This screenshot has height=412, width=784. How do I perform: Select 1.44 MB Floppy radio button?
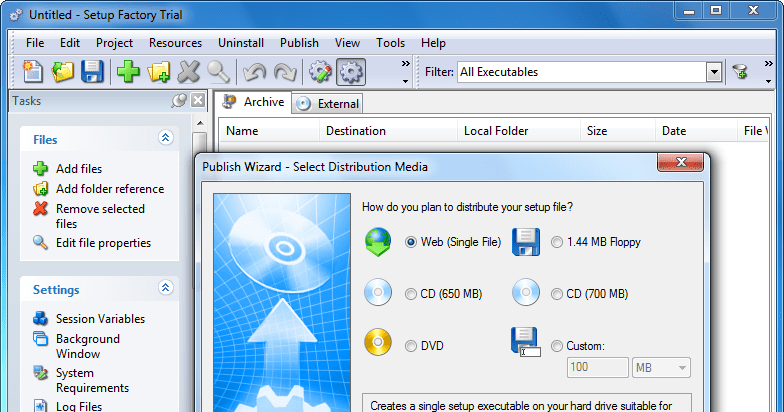pyautogui.click(x=556, y=242)
